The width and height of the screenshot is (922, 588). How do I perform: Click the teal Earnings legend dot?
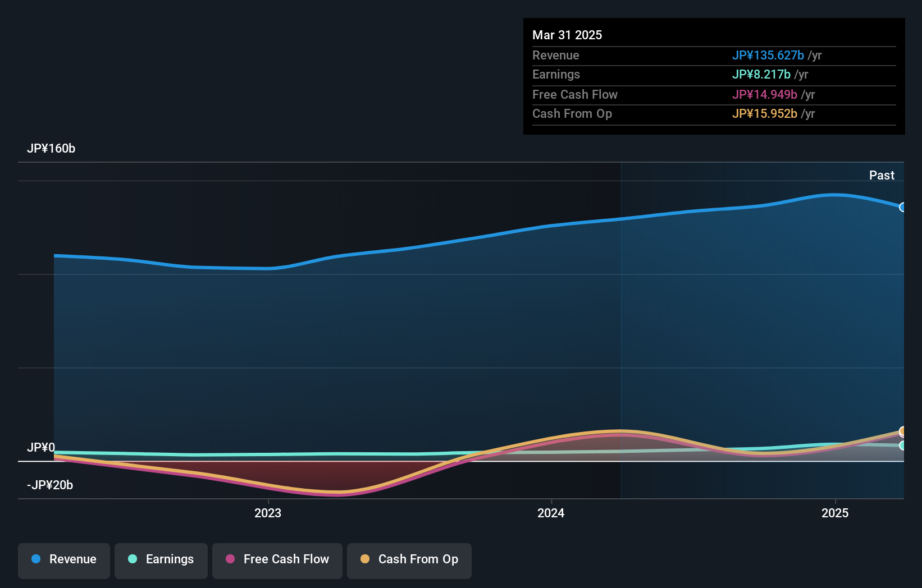coord(133,559)
